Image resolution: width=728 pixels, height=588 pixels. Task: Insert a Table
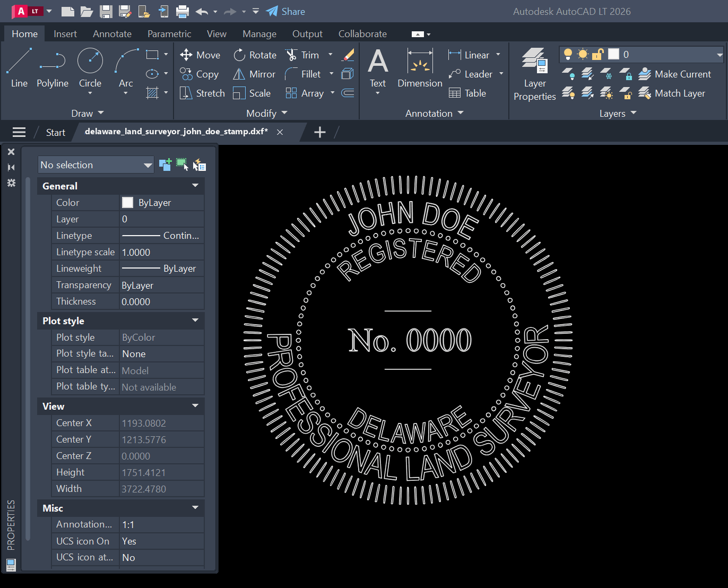pyautogui.click(x=467, y=93)
